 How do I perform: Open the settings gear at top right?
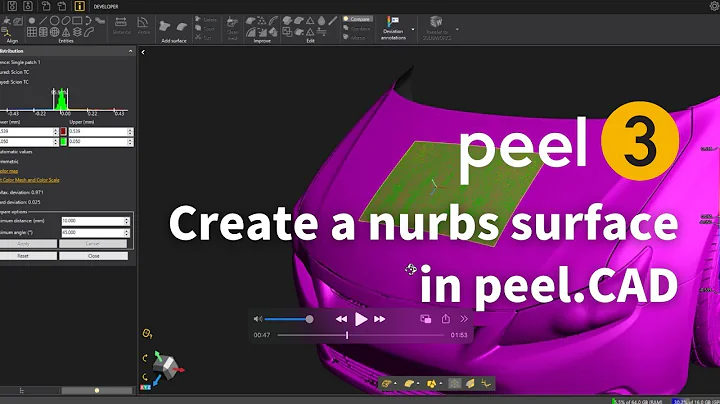pyautogui.click(x=714, y=6)
